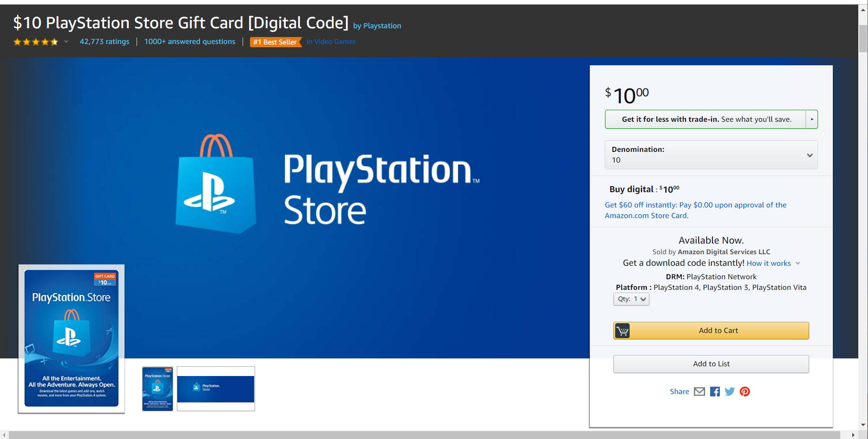868x439 pixels.
Task: Open 1000+ answered questions link
Action: [189, 42]
